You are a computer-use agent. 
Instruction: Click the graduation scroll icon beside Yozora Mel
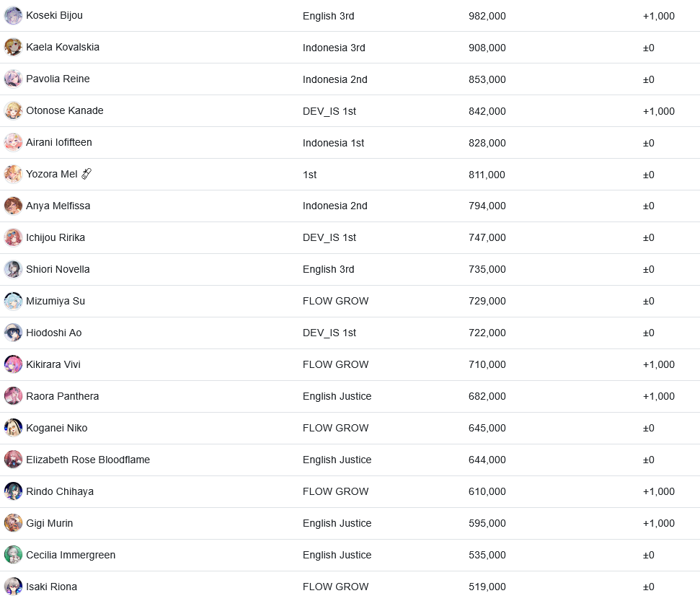tap(87, 174)
